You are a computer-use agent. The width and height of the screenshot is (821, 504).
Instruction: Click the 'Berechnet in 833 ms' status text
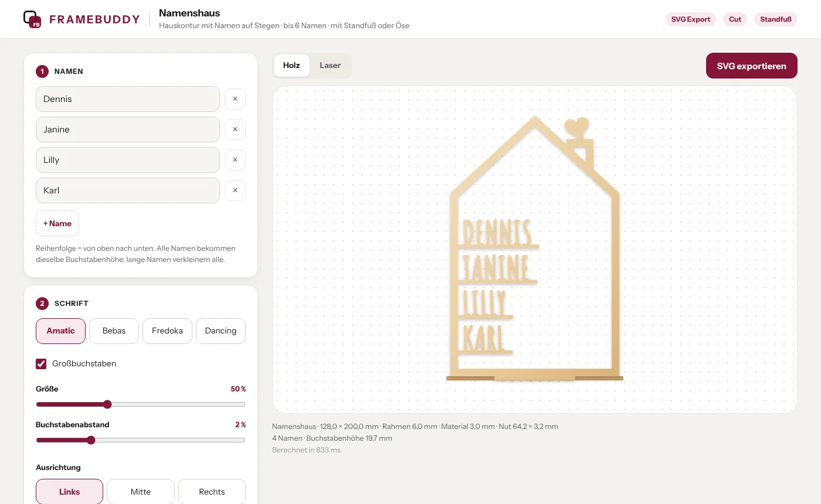click(x=306, y=450)
